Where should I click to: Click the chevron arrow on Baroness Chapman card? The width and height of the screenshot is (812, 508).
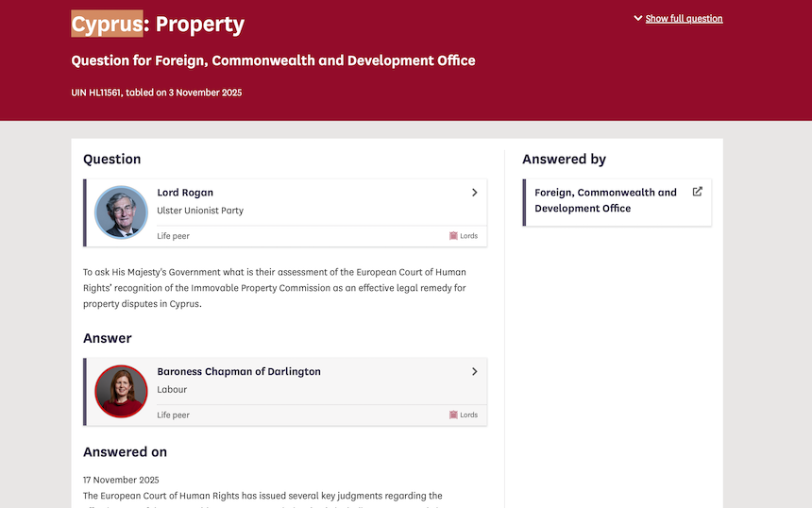point(474,372)
